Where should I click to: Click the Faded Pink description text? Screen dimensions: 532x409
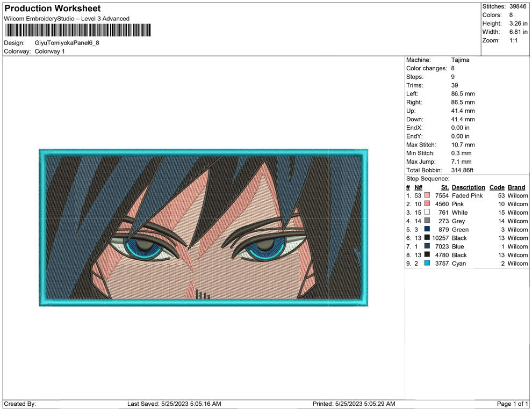tap(467, 195)
